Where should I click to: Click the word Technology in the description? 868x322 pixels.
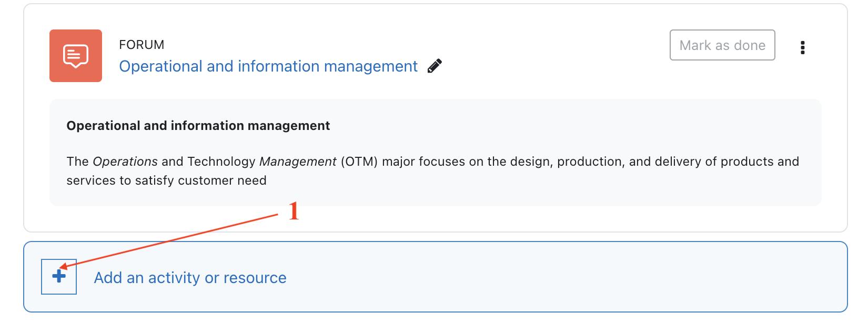click(x=221, y=162)
